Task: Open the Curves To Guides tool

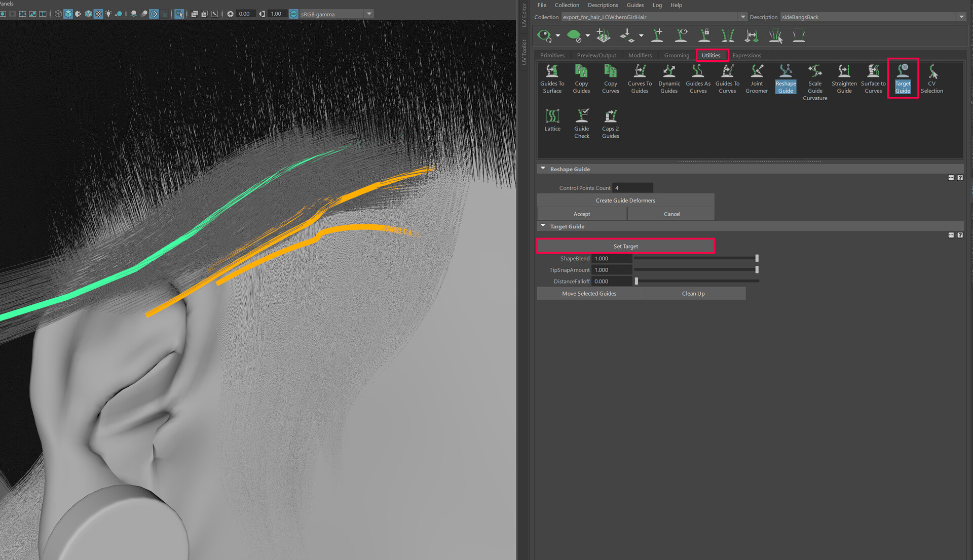Action: click(x=640, y=78)
